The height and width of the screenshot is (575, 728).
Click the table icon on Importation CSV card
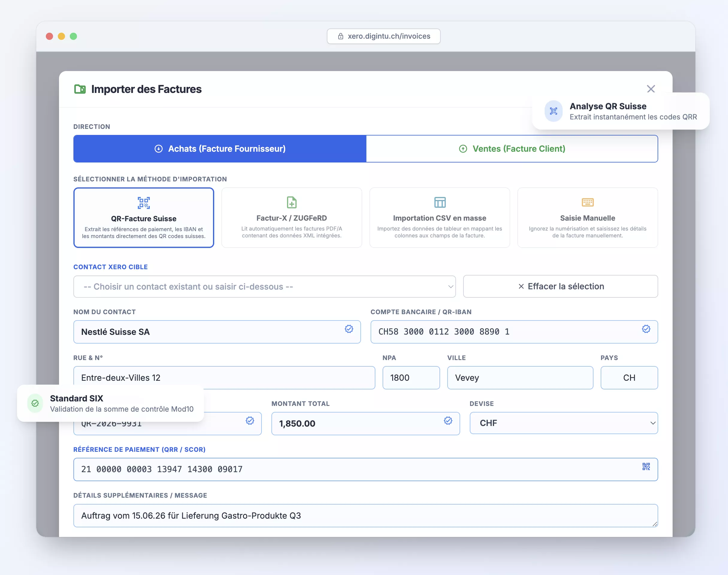(x=440, y=202)
